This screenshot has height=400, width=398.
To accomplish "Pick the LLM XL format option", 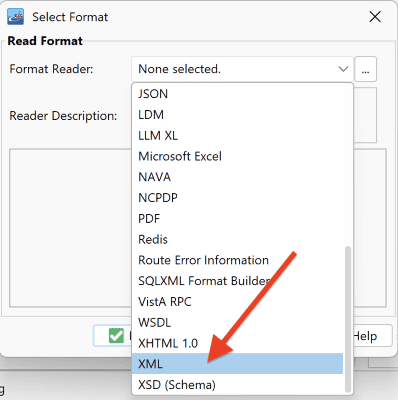I will click(238, 135).
